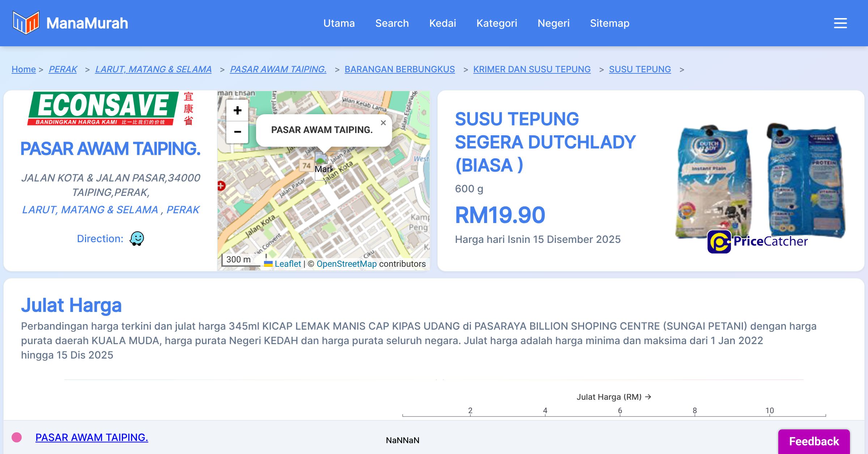Open the Search menu item
Viewport: 868px width, 454px height.
pyautogui.click(x=392, y=23)
